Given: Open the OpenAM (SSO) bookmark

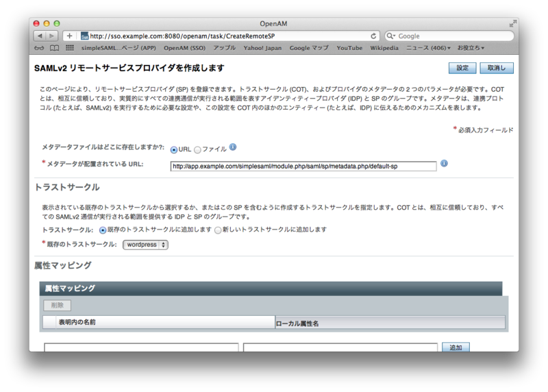Looking at the screenshot, I should [184, 48].
